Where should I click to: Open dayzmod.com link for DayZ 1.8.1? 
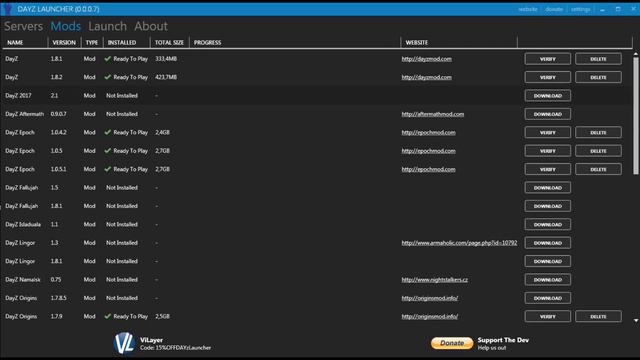427,59
